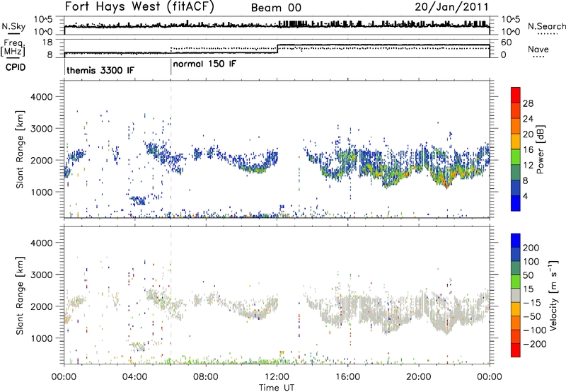Click the dashed CPID change line at 06:00
Screen dimensions: 566x392
tap(171, 149)
